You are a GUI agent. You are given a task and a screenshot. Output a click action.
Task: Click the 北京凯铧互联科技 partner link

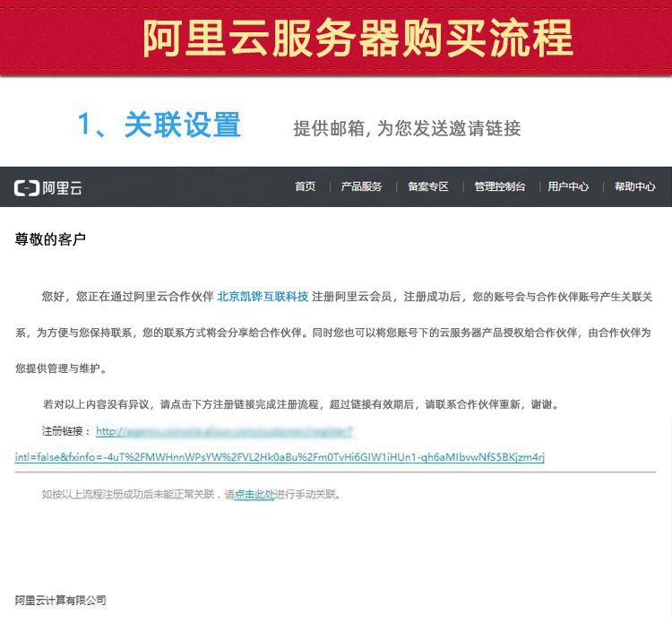(x=263, y=297)
